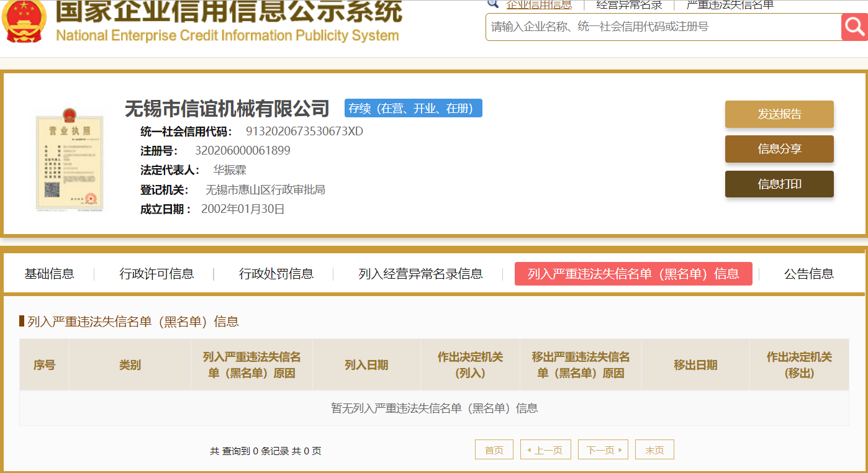Switch to the 列入经营异常名录信息 tab
868x473 pixels.
pyautogui.click(x=420, y=274)
